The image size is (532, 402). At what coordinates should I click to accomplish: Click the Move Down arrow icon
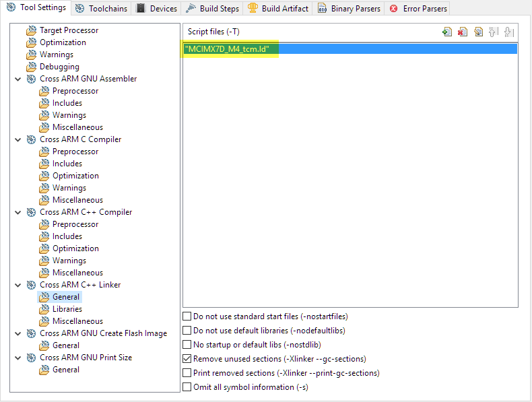(508, 32)
